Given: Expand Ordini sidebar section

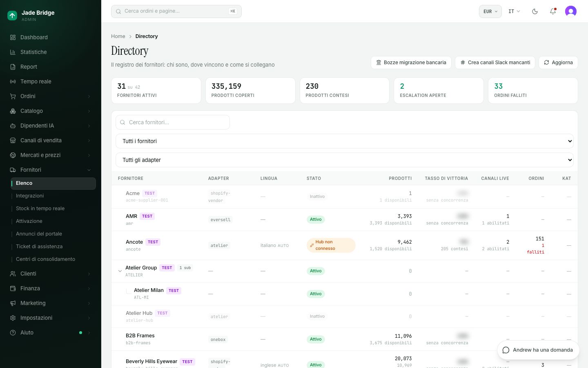Looking at the screenshot, I should 51,96.
